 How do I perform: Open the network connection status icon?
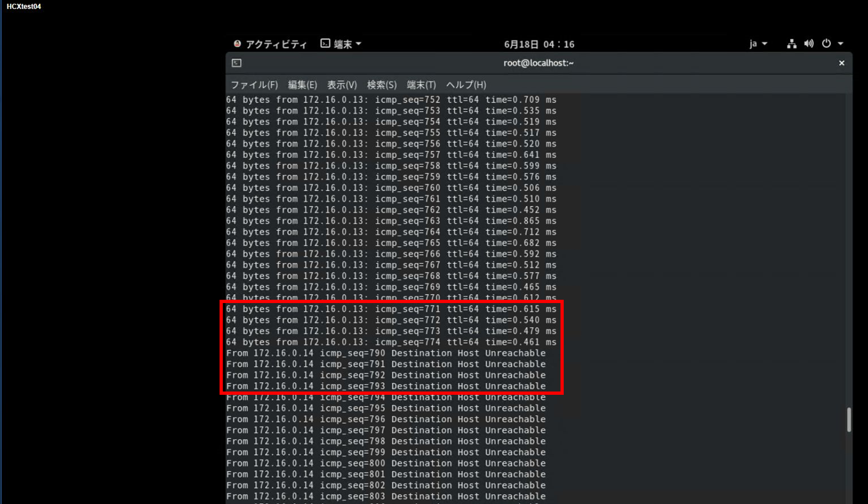coord(791,44)
